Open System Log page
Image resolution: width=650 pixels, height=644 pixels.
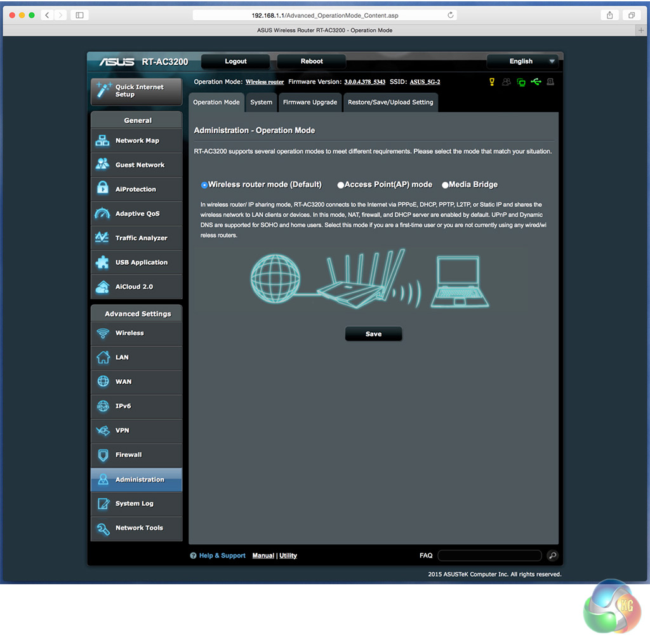coord(136,504)
